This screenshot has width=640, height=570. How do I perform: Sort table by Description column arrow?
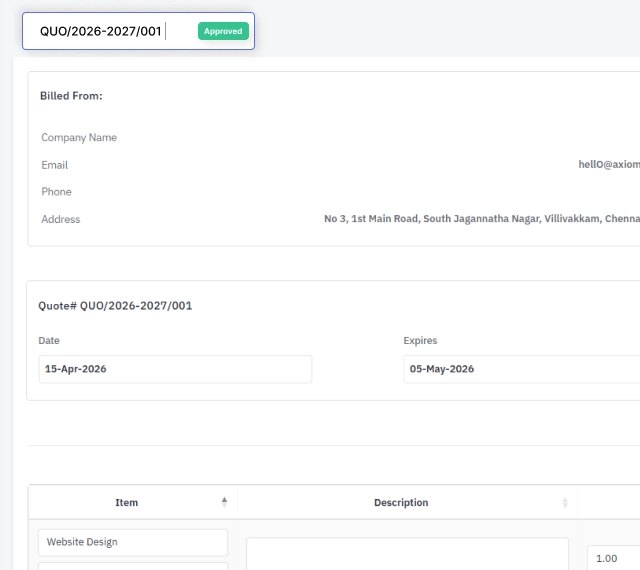pos(565,502)
